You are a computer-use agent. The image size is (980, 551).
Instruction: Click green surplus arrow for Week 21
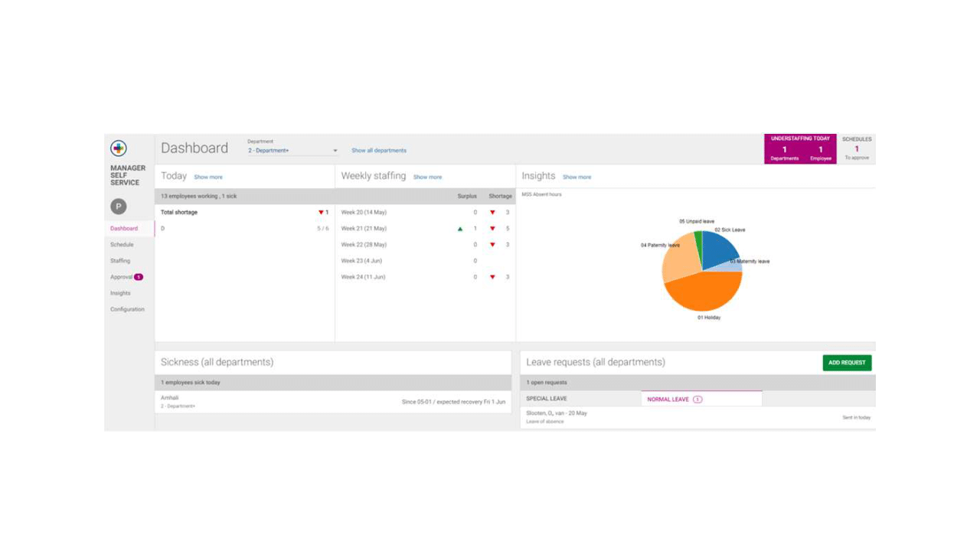click(x=460, y=229)
